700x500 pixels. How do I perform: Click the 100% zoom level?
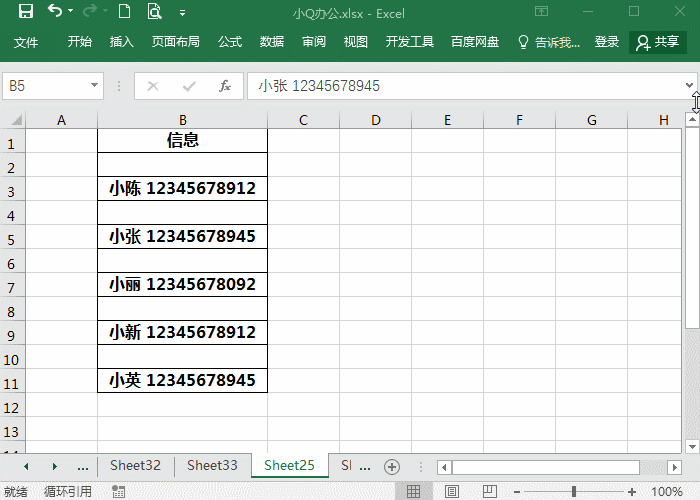tap(667, 492)
